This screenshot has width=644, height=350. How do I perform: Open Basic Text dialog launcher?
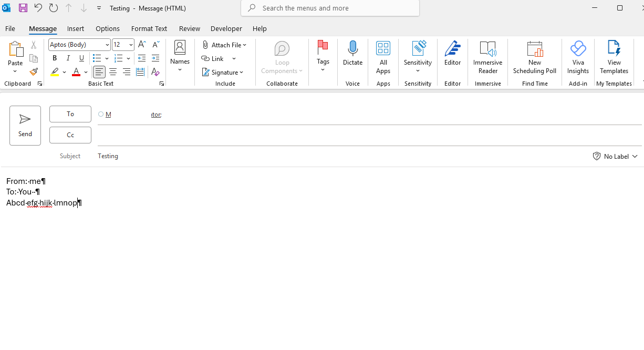click(162, 84)
